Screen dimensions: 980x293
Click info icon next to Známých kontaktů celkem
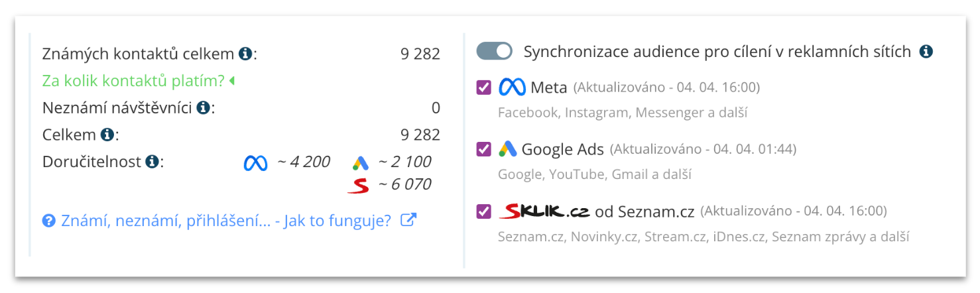click(245, 54)
